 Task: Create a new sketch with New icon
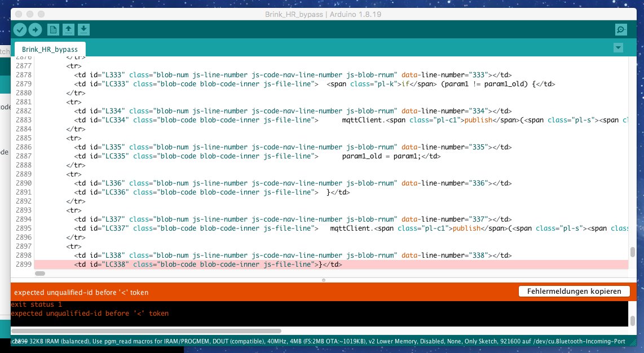click(53, 29)
